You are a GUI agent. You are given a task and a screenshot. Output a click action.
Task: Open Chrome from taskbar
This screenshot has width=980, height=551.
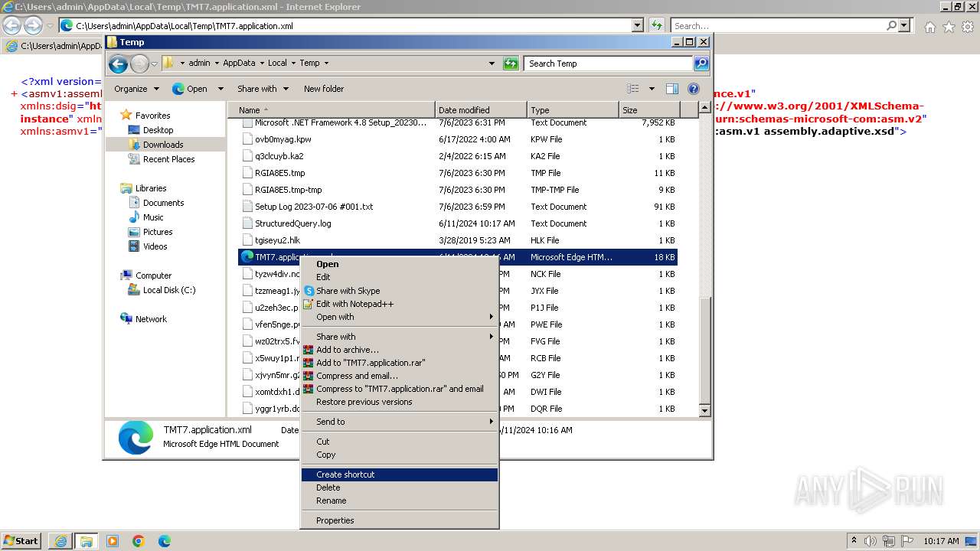pos(139,541)
